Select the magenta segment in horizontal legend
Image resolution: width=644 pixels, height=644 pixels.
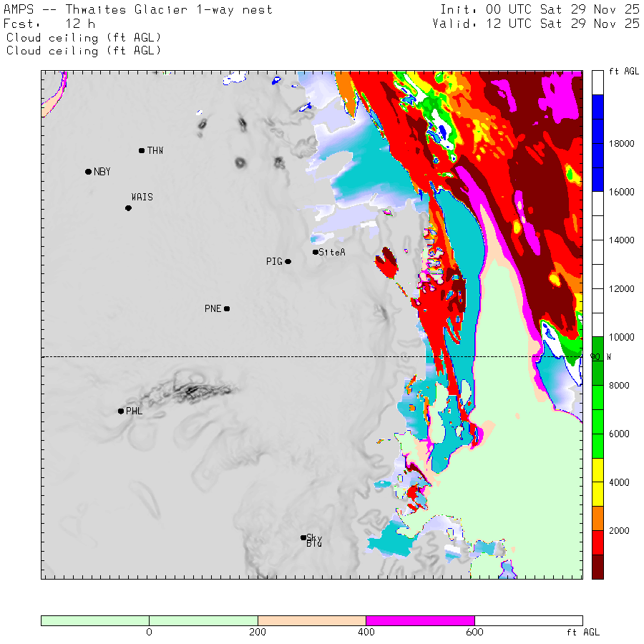click(x=420, y=620)
